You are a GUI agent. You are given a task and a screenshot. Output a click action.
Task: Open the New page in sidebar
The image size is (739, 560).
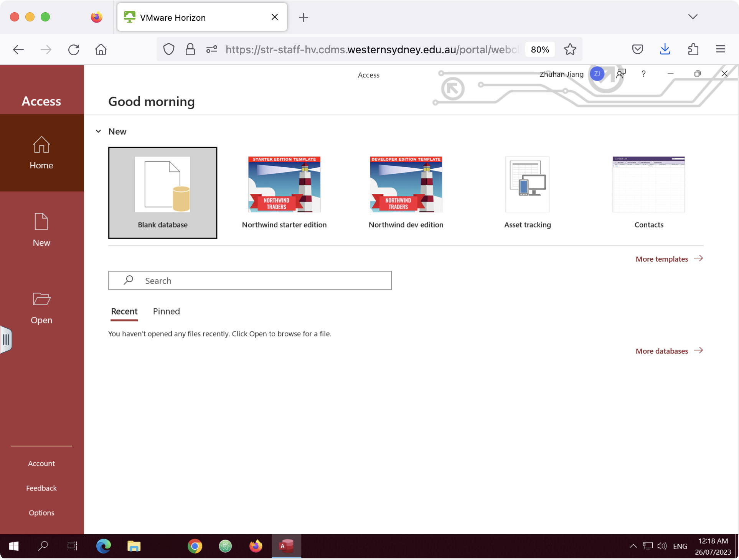pyautogui.click(x=41, y=230)
